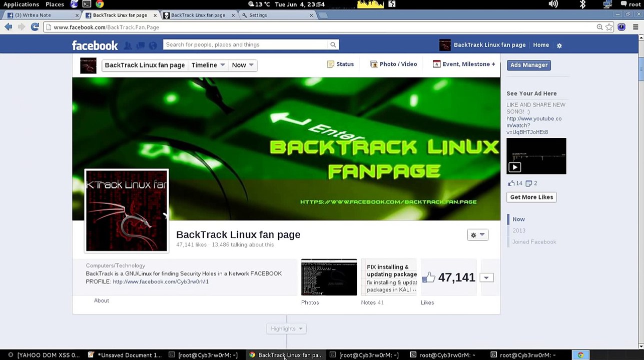Image resolution: width=644 pixels, height=360 pixels.
Task: Reload the current Facebook page
Action: pos(35,27)
